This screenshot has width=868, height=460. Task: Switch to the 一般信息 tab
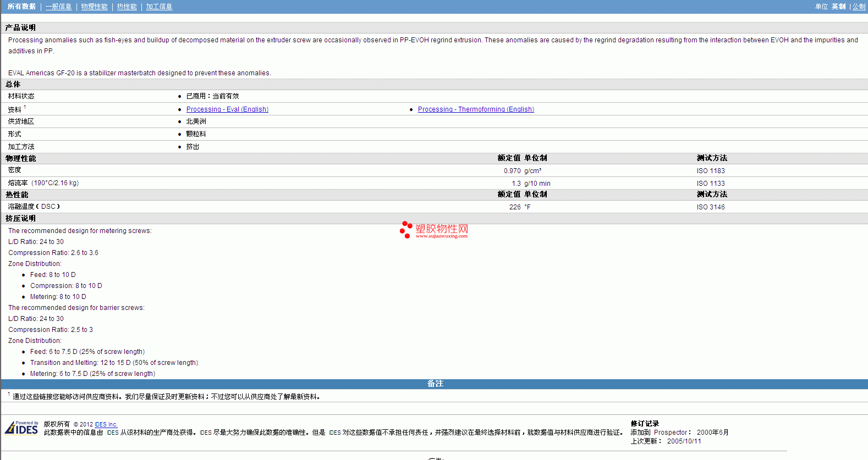tap(58, 7)
